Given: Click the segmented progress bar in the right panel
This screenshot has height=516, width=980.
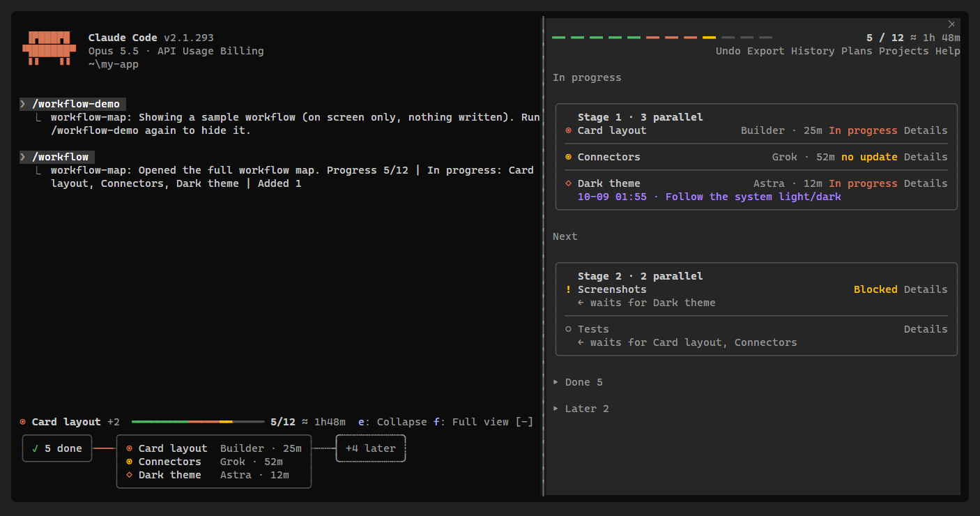Looking at the screenshot, I should click(662, 38).
